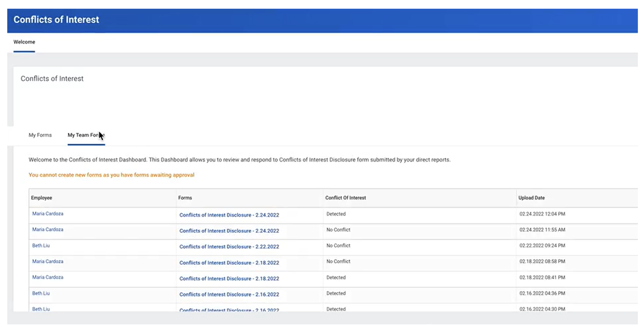Sort by the Conflict Of Interest column
Image resolution: width=644 pixels, height=332 pixels.
pyautogui.click(x=346, y=198)
